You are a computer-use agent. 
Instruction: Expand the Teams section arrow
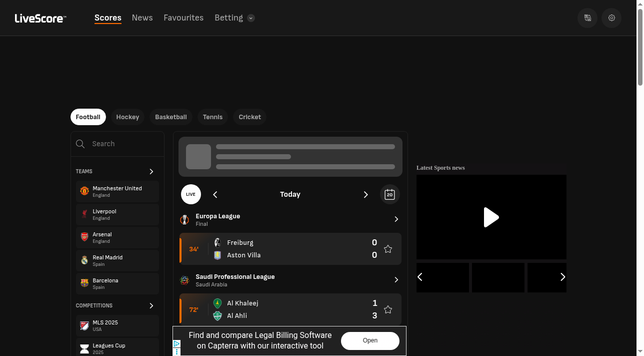151,171
